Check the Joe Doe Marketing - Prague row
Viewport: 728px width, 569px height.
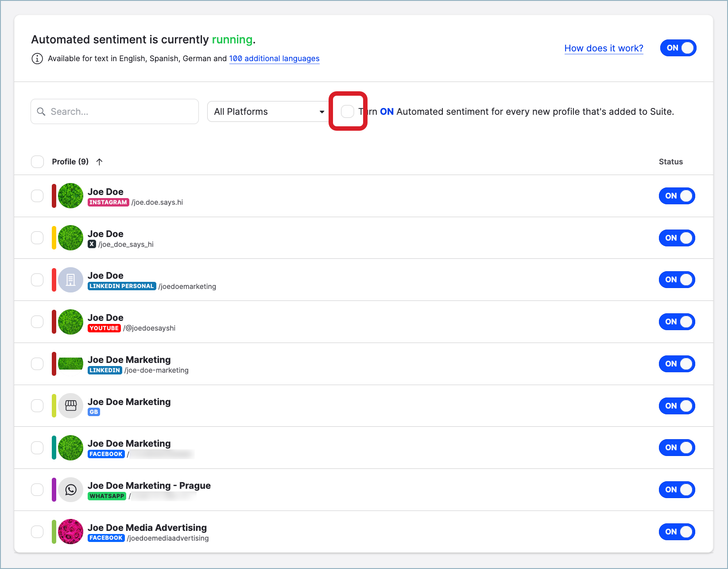coord(37,489)
